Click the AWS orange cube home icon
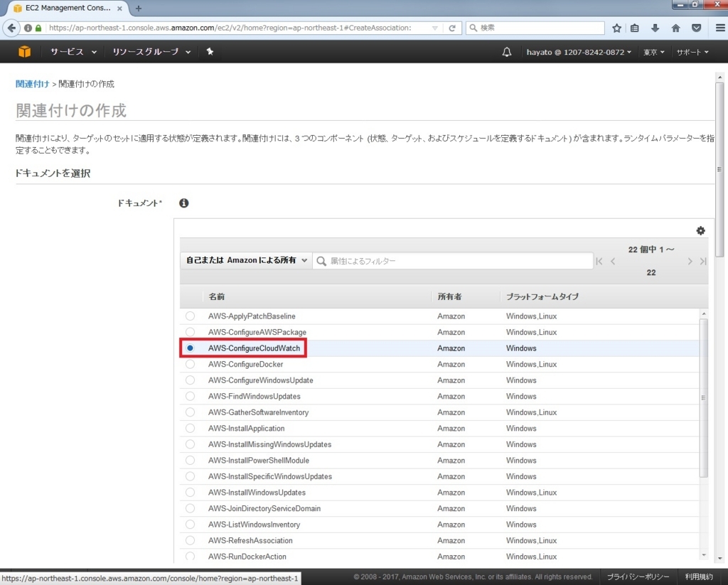Viewport: 728px width, 585px height. (25, 52)
